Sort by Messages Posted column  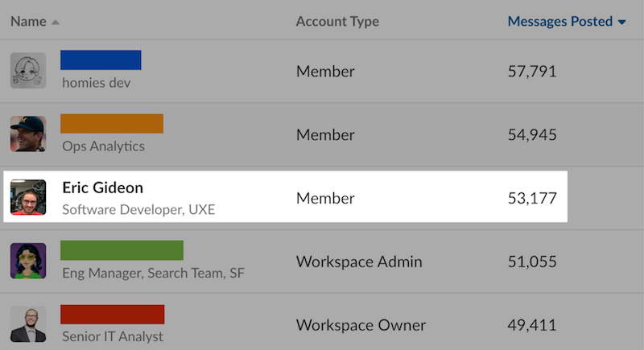[559, 22]
